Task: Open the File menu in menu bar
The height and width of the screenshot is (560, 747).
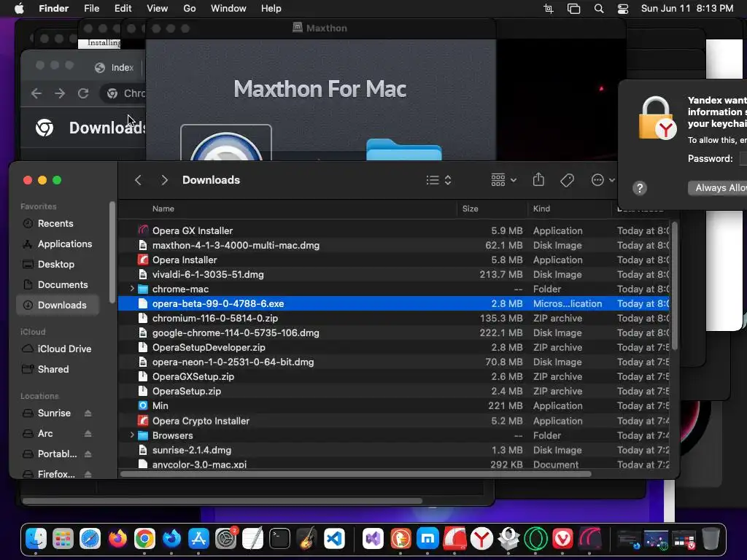Action: 91,9
